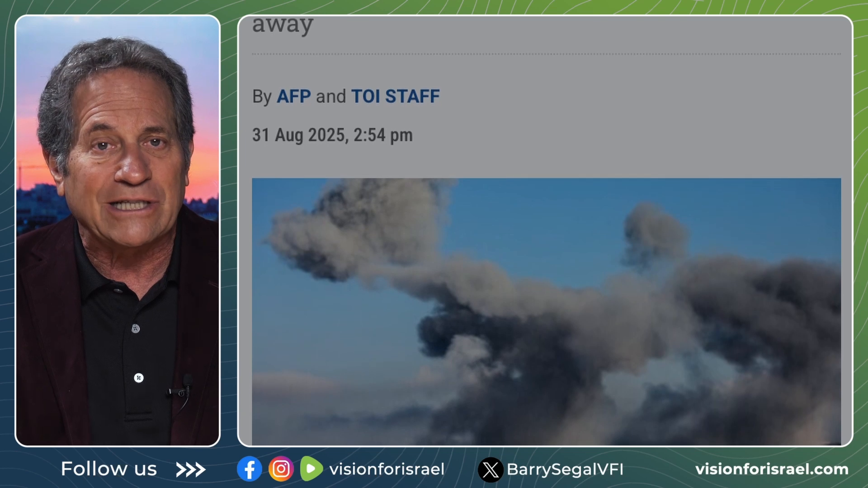The width and height of the screenshot is (868, 488).
Task: Click the visionforisrael social handle text
Action: [387, 469]
